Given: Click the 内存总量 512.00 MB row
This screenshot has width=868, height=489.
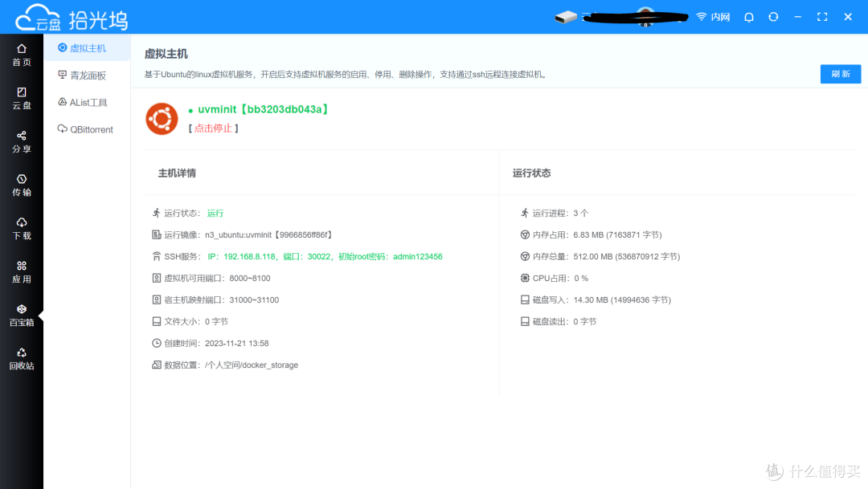Looking at the screenshot, I should [600, 257].
